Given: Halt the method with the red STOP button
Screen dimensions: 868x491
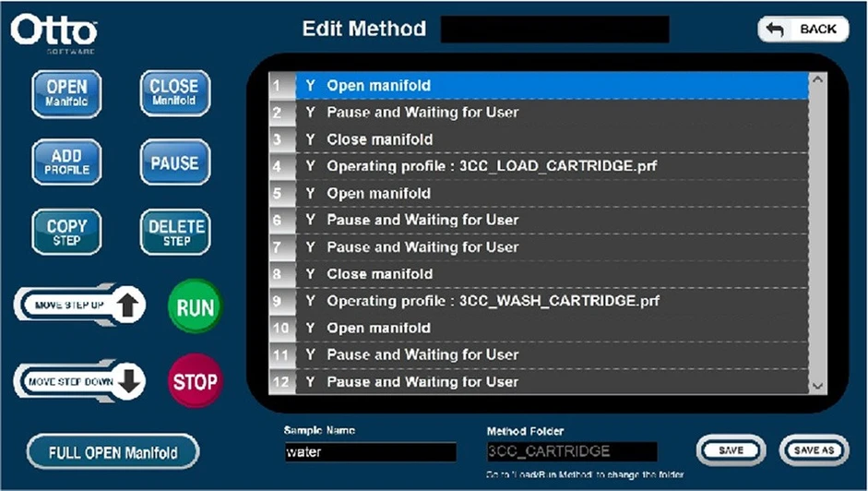Looking at the screenshot, I should (195, 381).
